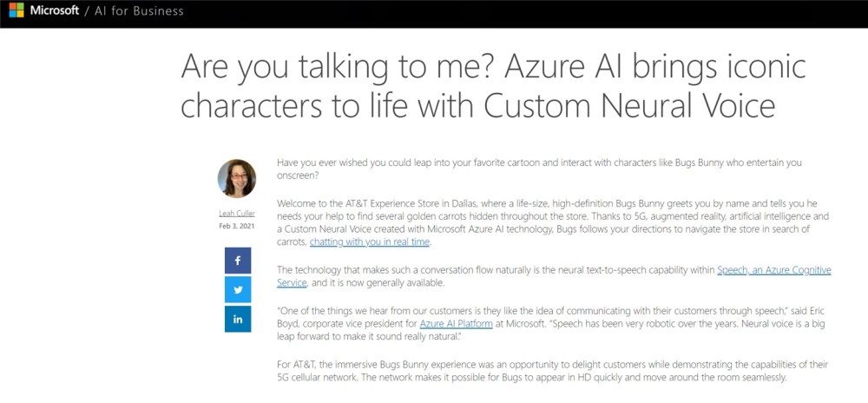Click the 'Welcome to the AT&T Experience Store' paragraph
The height and width of the screenshot is (403, 868).
(554, 223)
